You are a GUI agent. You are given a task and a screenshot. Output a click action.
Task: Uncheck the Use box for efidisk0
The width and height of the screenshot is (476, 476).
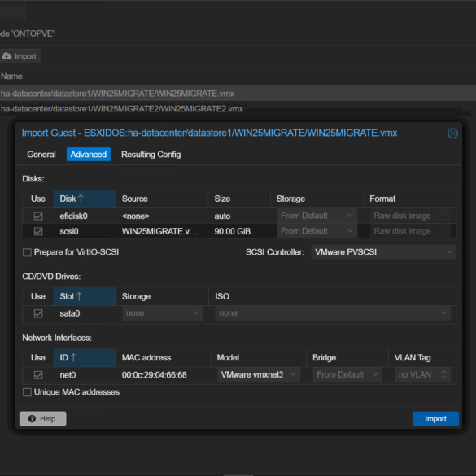tap(38, 216)
